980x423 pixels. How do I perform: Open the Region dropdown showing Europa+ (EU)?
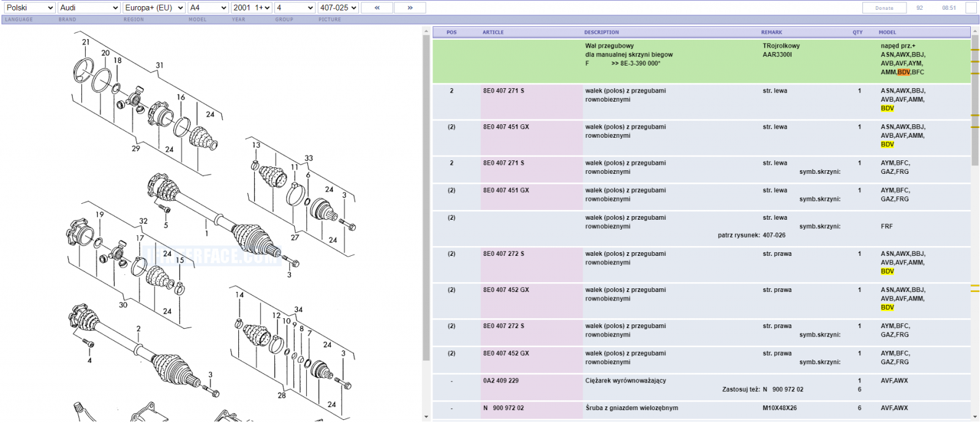click(x=154, y=8)
